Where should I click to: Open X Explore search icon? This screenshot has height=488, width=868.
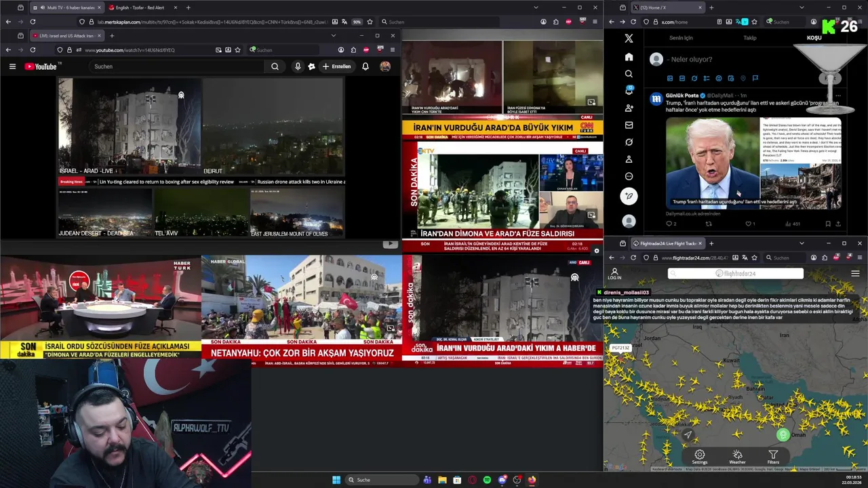click(x=629, y=74)
